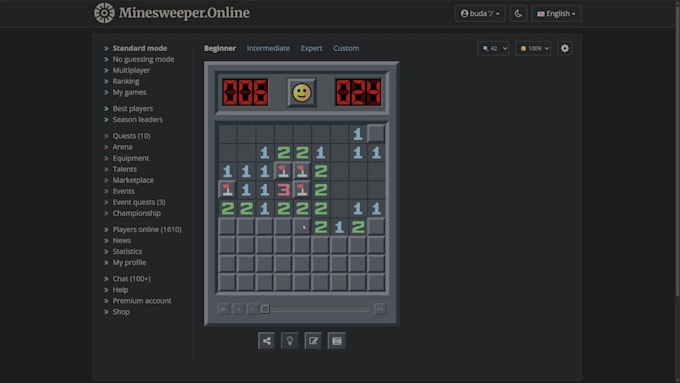
Task: Click the smiley face restart button
Action: coord(302,92)
